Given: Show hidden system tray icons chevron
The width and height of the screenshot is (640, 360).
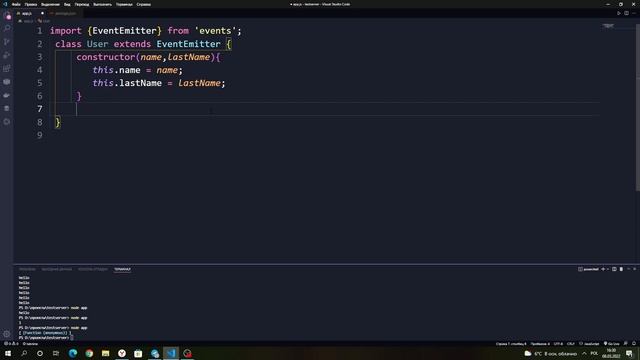Looking at the screenshot, I should 584,353.
